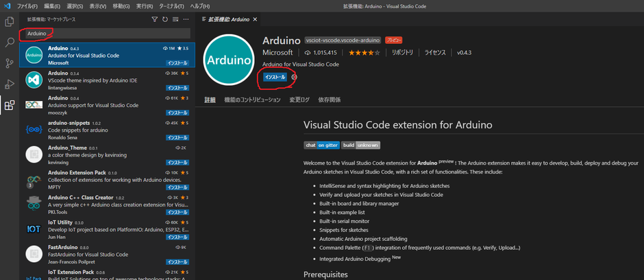Select the IoT Utility extension icon

click(34, 229)
